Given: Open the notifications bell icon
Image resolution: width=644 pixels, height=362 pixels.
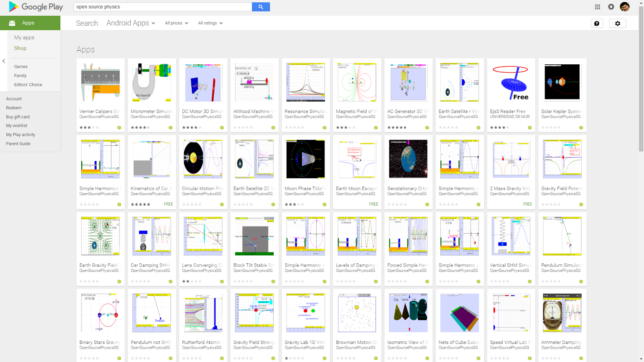Looking at the screenshot, I should click(x=611, y=7).
